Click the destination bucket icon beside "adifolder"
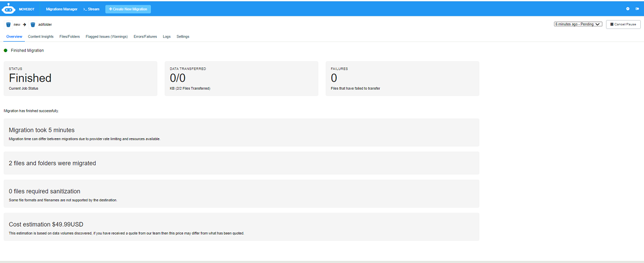Viewport: 644px width, 263px height. tap(33, 25)
